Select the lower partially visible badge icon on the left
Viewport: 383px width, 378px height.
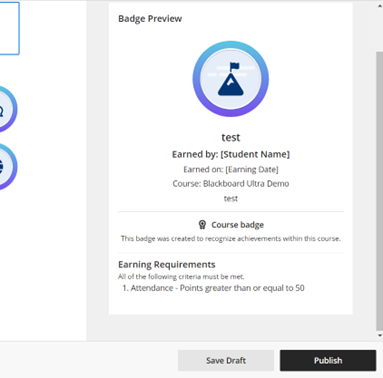click(x=7, y=167)
